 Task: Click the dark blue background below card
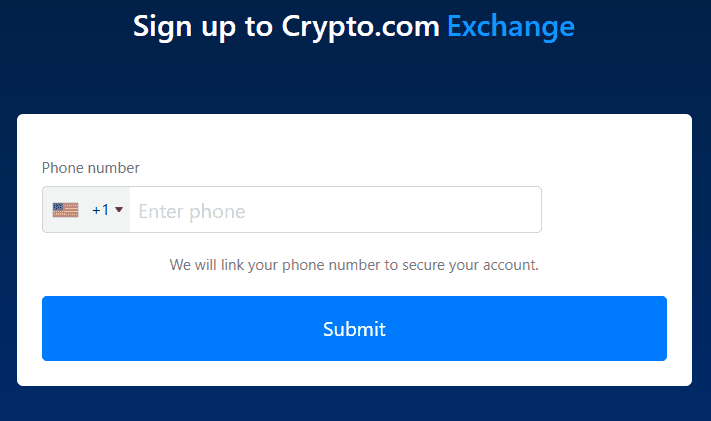[x=356, y=404]
